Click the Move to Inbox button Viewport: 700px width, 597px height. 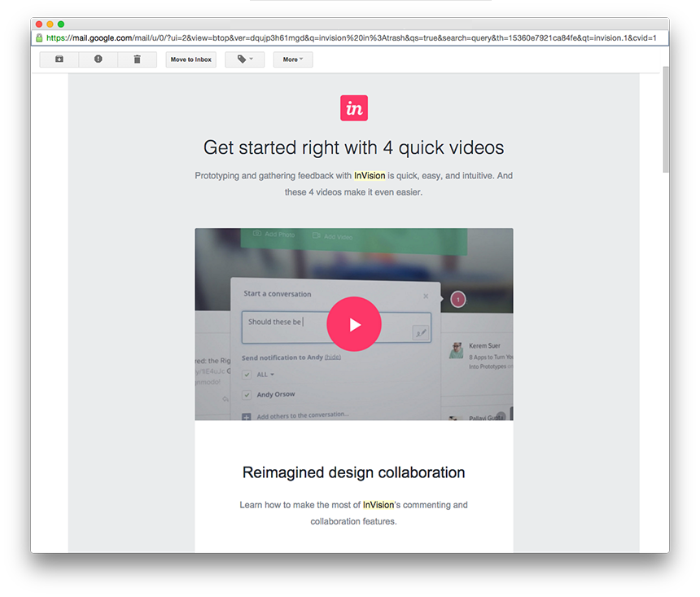(x=191, y=59)
